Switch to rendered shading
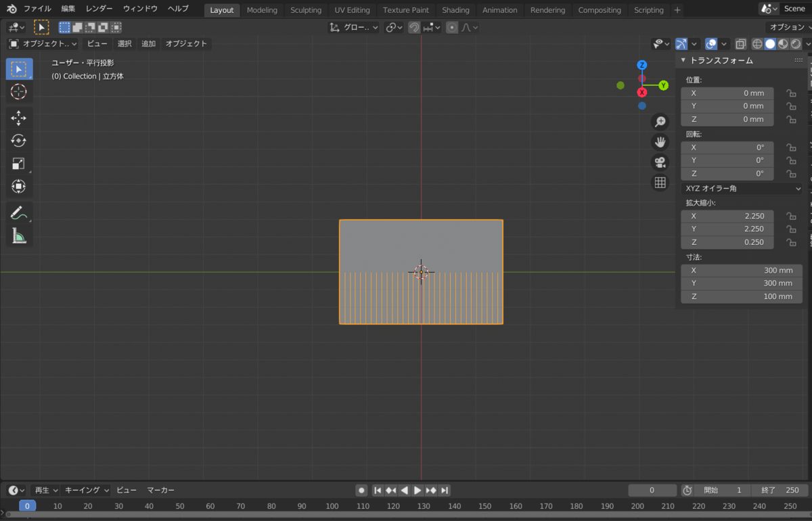 pos(795,44)
